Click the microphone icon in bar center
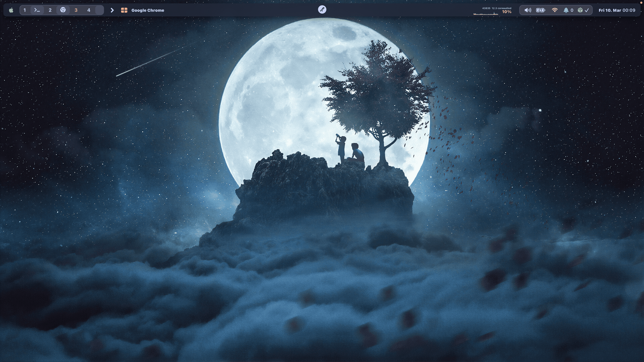This screenshot has height=362, width=644. click(x=322, y=10)
